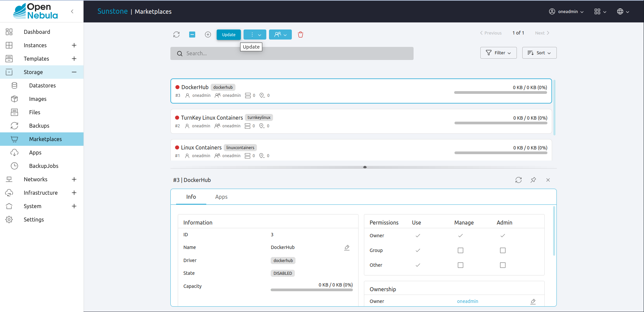The height and width of the screenshot is (312, 644).
Task: Open the Sort dropdown
Action: coord(539,53)
